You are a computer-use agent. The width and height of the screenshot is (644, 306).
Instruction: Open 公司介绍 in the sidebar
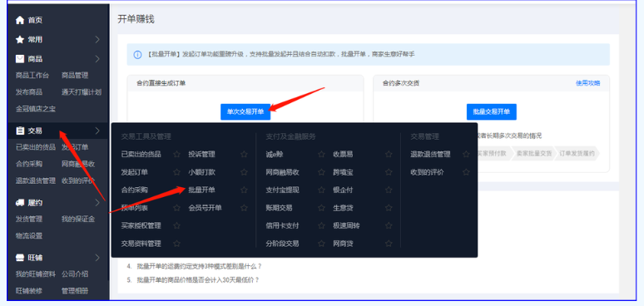[75, 274]
